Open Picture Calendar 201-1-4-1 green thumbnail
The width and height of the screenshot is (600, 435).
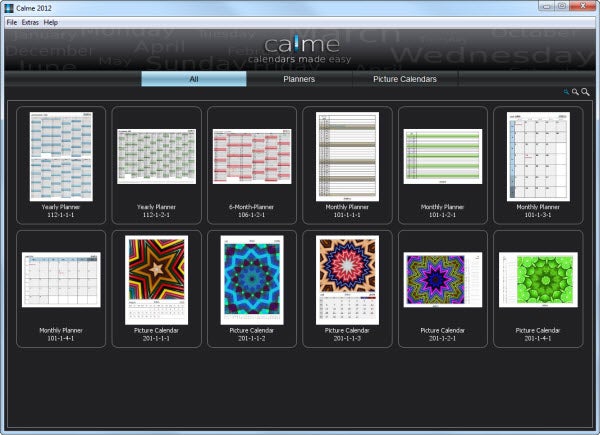click(x=538, y=280)
